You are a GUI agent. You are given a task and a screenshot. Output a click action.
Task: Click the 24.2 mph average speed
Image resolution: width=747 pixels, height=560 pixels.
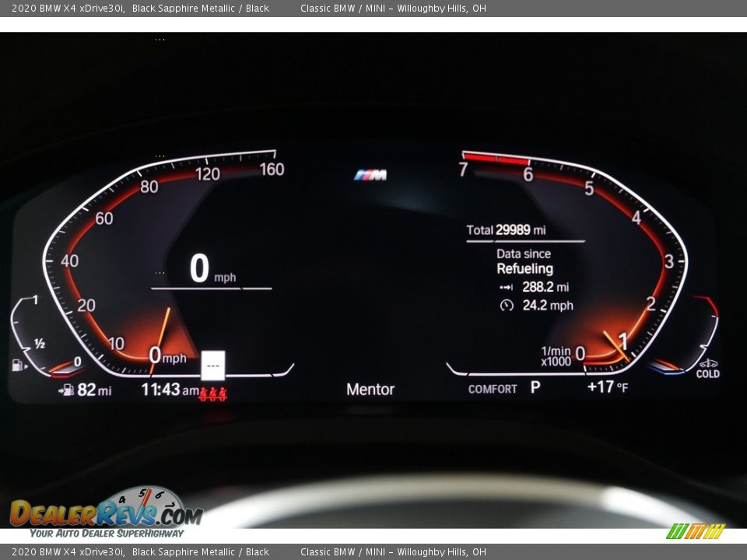click(548, 305)
